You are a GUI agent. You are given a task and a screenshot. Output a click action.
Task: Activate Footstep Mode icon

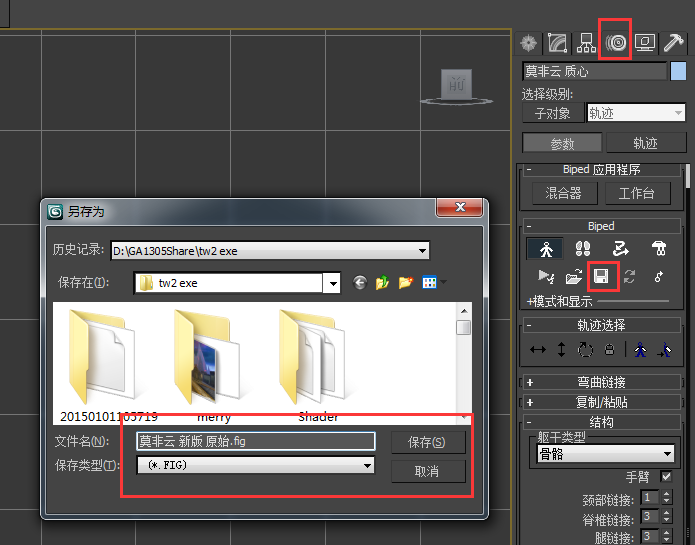click(x=584, y=248)
